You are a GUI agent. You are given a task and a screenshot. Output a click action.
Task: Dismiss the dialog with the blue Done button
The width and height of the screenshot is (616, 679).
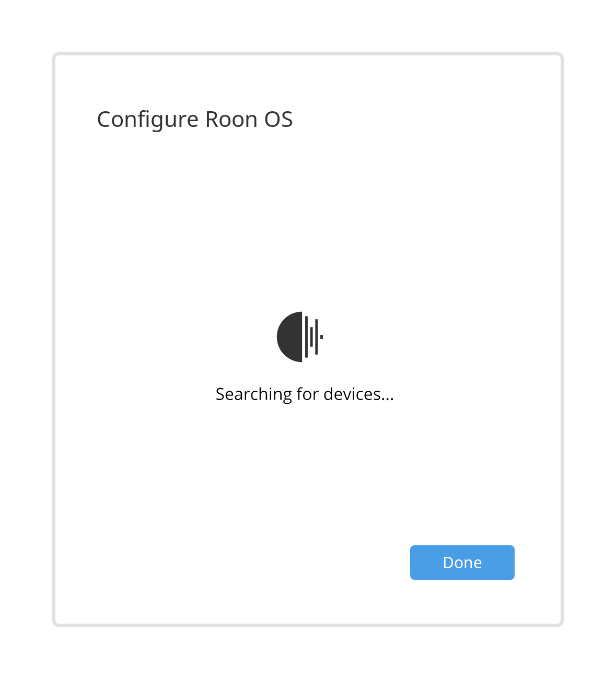[x=462, y=563]
